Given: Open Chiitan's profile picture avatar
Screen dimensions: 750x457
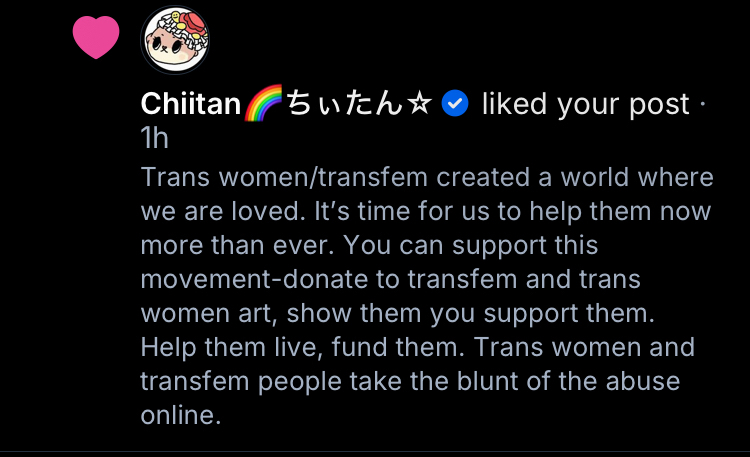Looking at the screenshot, I should pyautogui.click(x=175, y=40).
